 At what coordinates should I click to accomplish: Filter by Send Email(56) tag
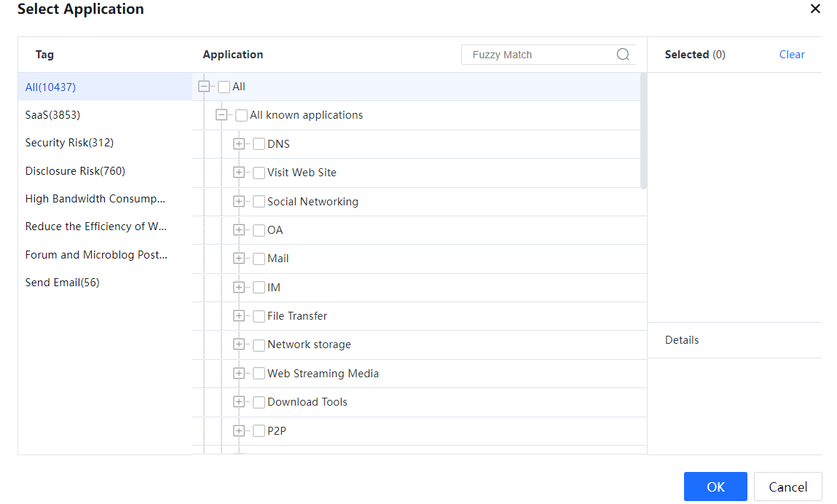tap(62, 283)
